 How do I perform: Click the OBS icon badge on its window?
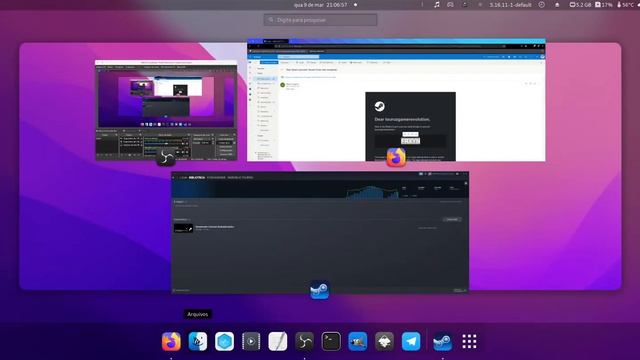166,157
